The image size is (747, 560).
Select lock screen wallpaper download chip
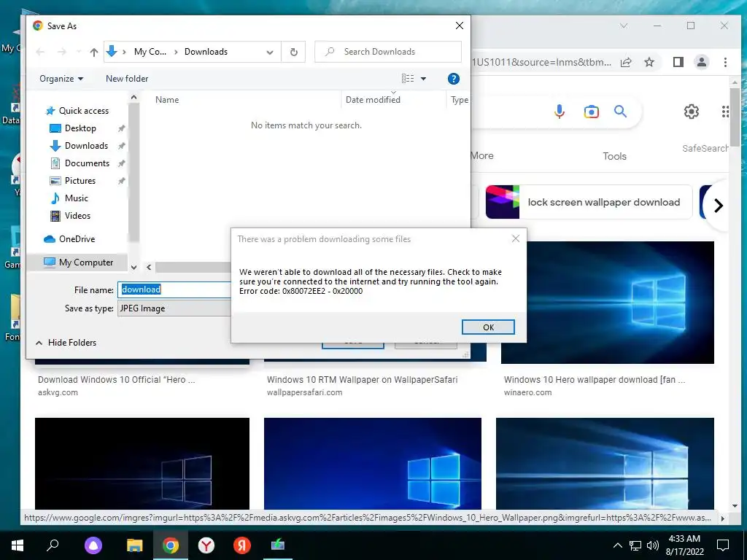pyautogui.click(x=589, y=202)
